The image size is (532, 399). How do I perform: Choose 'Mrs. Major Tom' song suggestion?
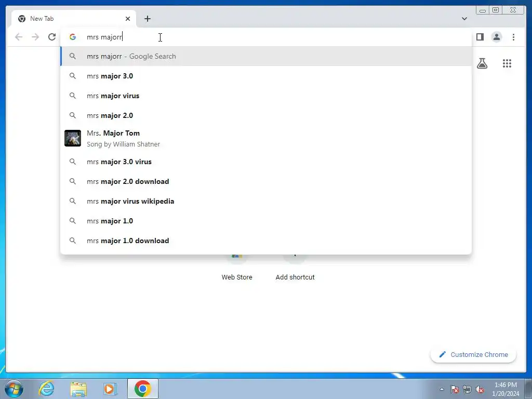tap(266, 138)
